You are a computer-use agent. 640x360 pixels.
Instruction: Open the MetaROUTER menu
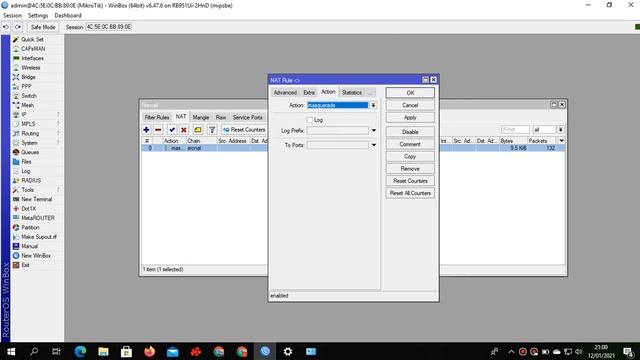point(38,218)
